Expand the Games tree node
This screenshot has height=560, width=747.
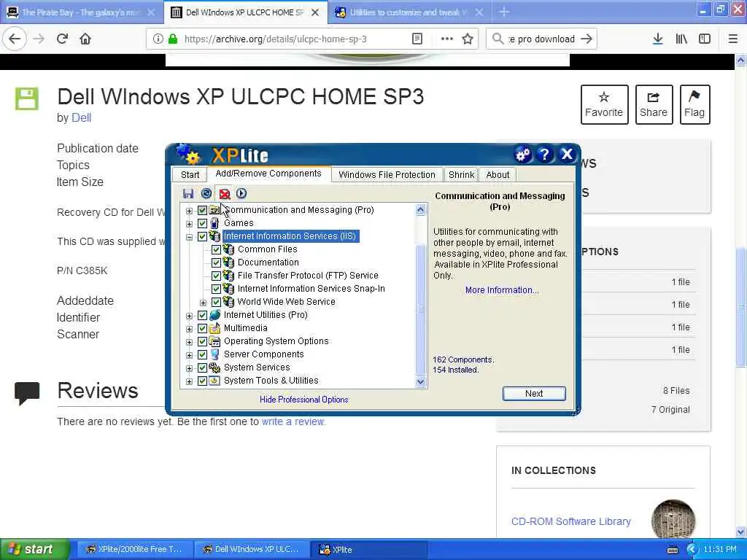click(189, 223)
